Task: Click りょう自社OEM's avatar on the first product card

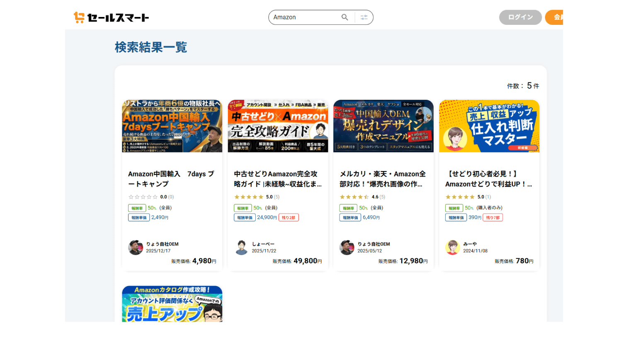Action: [x=136, y=248]
